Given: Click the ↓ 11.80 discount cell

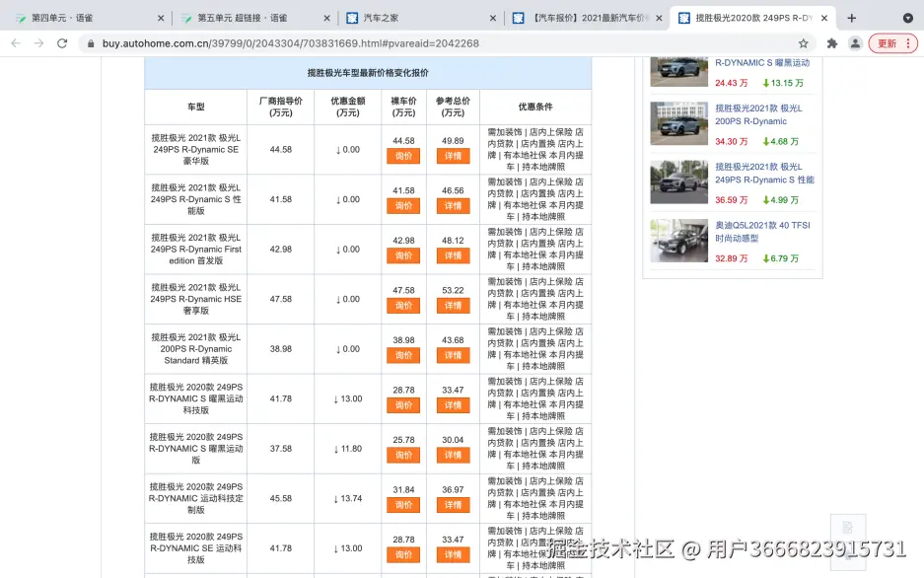Looking at the screenshot, I should (348, 449).
